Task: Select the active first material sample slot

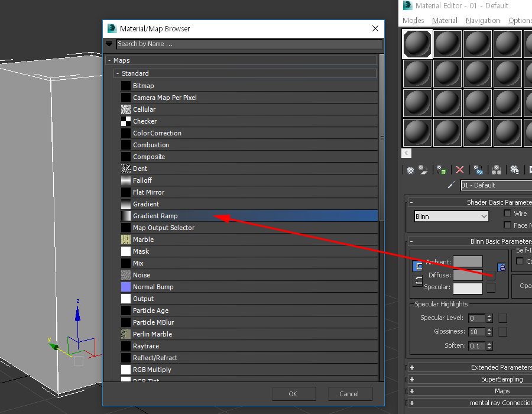Action: 417,43
